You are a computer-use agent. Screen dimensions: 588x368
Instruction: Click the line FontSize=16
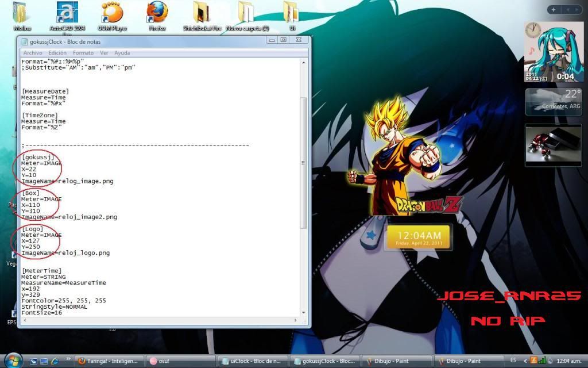[x=41, y=313]
